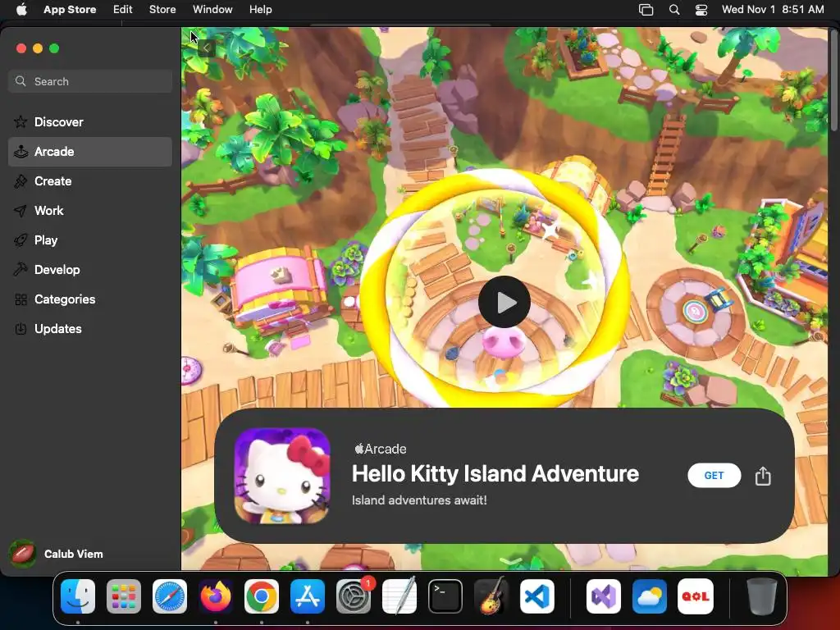The height and width of the screenshot is (630, 840).
Task: Open Control Center in menu bar
Action: click(x=701, y=10)
